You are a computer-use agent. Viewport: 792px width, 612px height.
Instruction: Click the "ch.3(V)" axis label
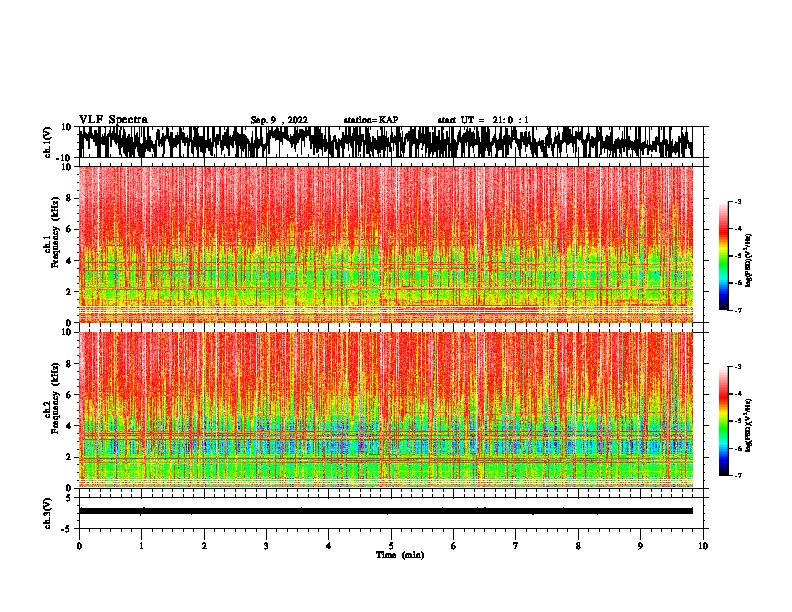48,513
